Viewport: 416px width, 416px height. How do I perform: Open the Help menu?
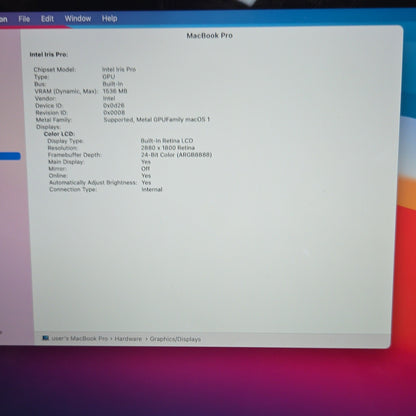(x=109, y=18)
